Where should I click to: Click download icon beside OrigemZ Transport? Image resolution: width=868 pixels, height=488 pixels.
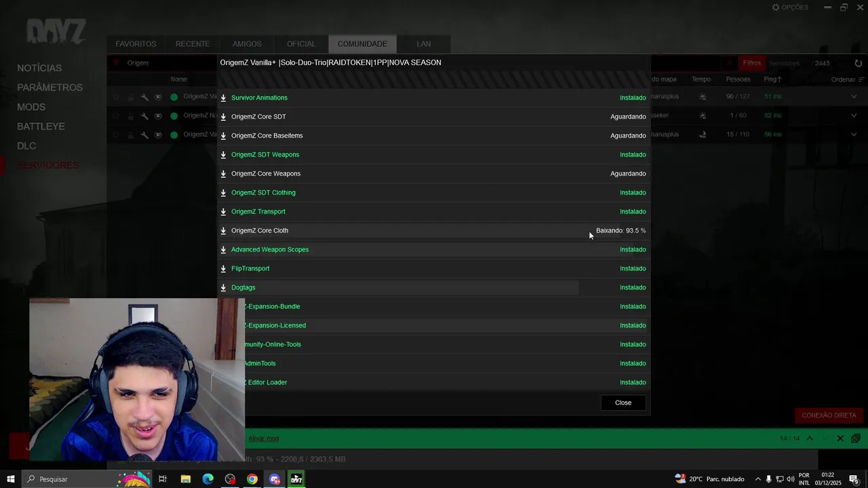(x=223, y=211)
